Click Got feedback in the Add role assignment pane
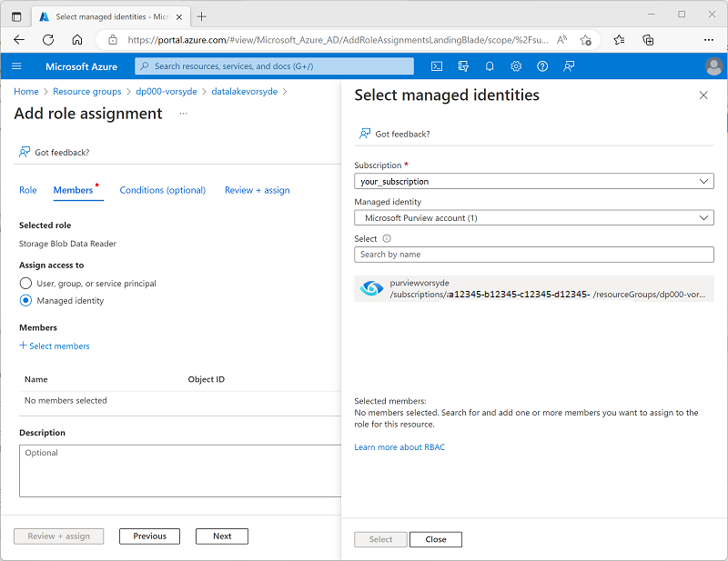Viewport: 728px width, 561px height. 54,152
